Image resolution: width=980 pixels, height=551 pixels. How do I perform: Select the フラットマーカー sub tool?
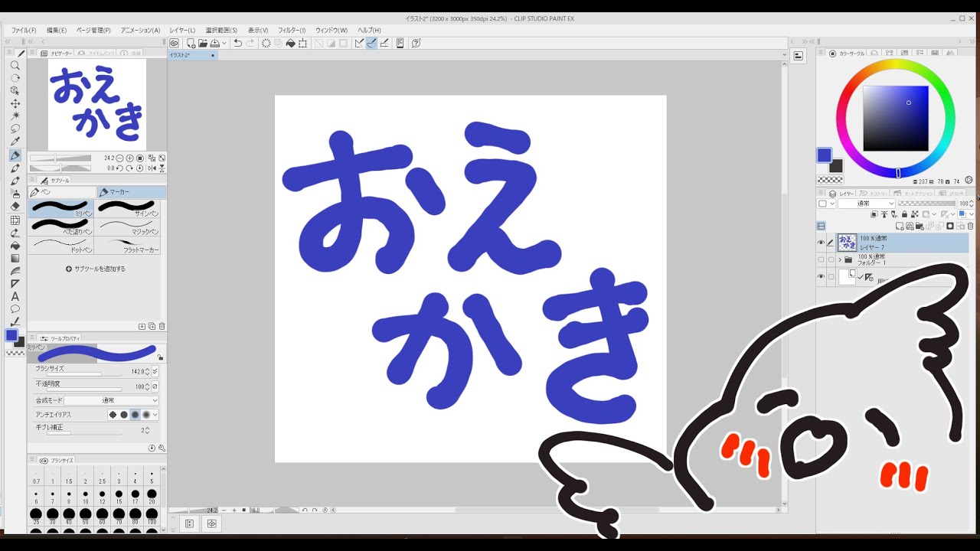(128, 245)
